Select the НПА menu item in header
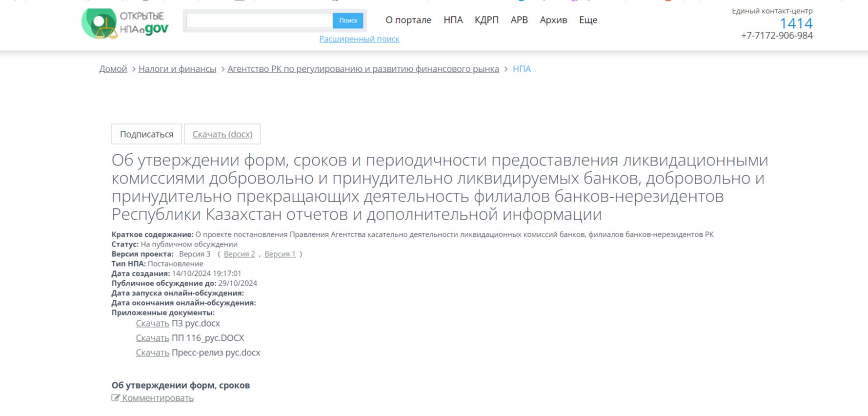Screen dimensions: 868x416 point(453,20)
